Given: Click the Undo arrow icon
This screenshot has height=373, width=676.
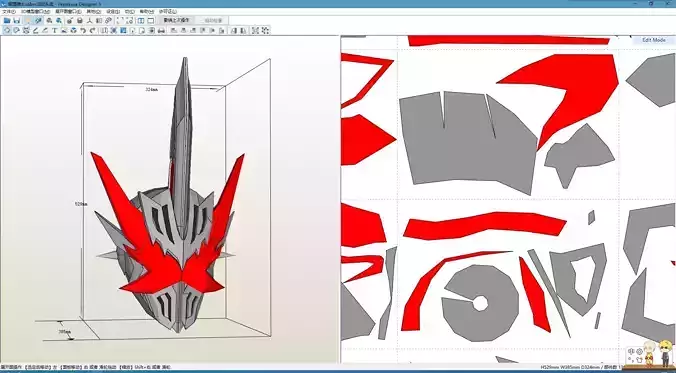Looking at the screenshot, I should (x=83, y=30).
